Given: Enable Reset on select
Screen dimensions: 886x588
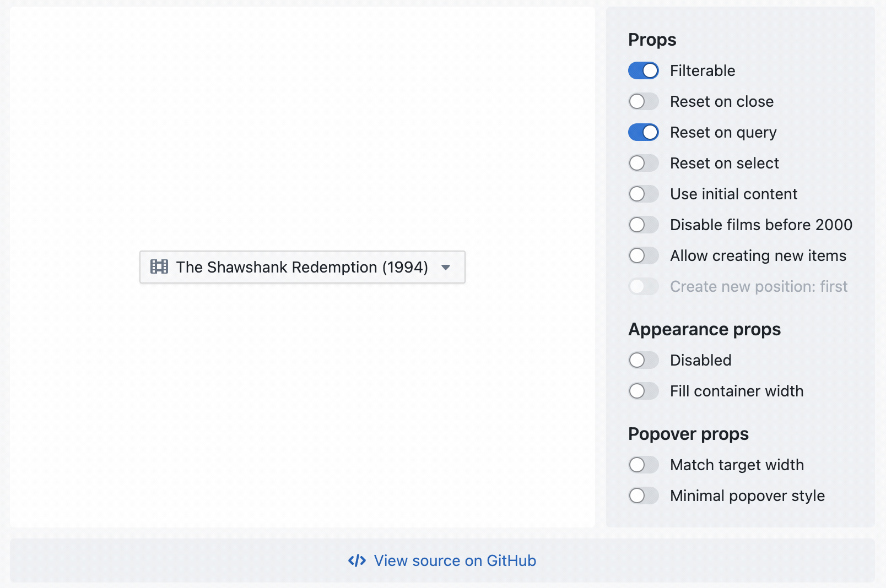Looking at the screenshot, I should click(x=643, y=163).
